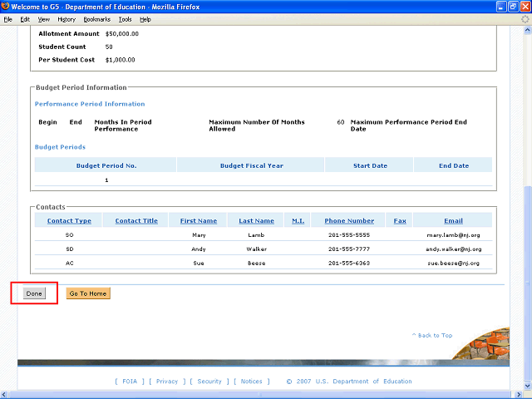
Task: Click the Firefox icon in title bar
Action: pyautogui.click(x=7, y=7)
